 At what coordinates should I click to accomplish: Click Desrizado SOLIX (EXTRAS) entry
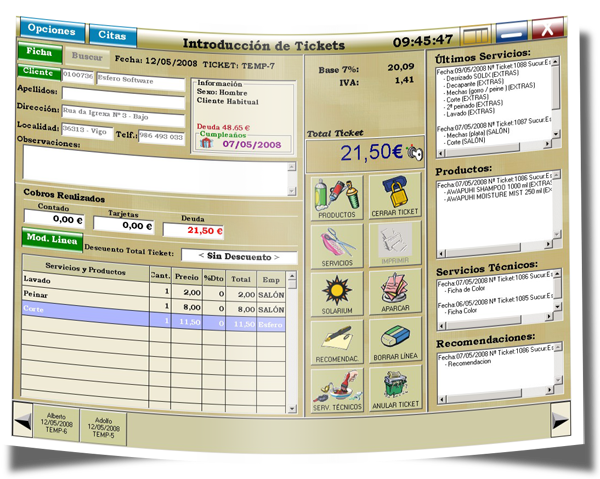(482, 75)
